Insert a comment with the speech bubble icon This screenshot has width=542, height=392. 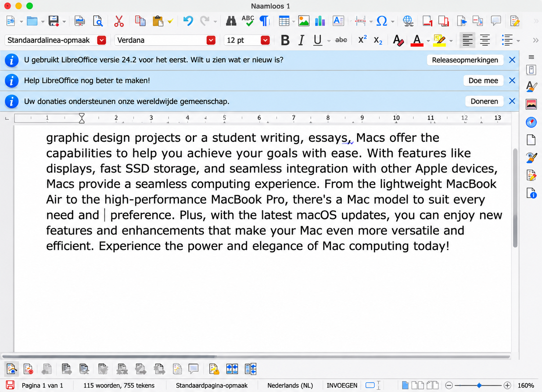pyautogui.click(x=496, y=21)
